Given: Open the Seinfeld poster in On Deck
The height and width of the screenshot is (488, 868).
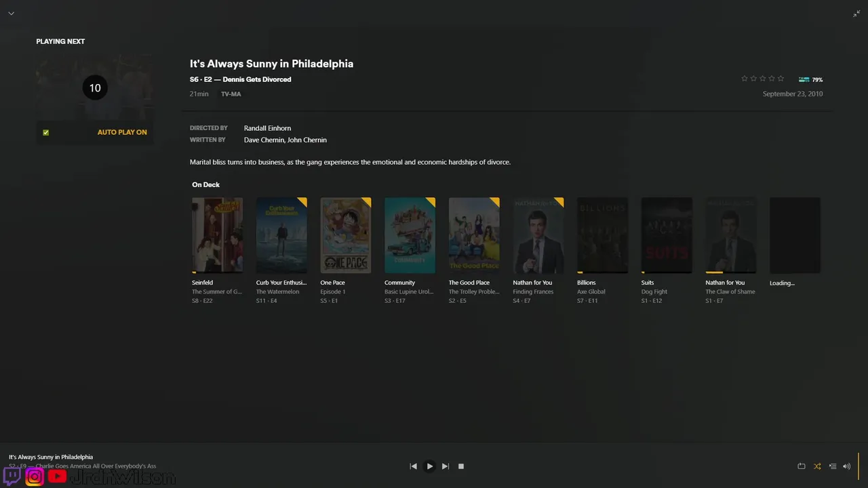Looking at the screenshot, I should tap(217, 235).
